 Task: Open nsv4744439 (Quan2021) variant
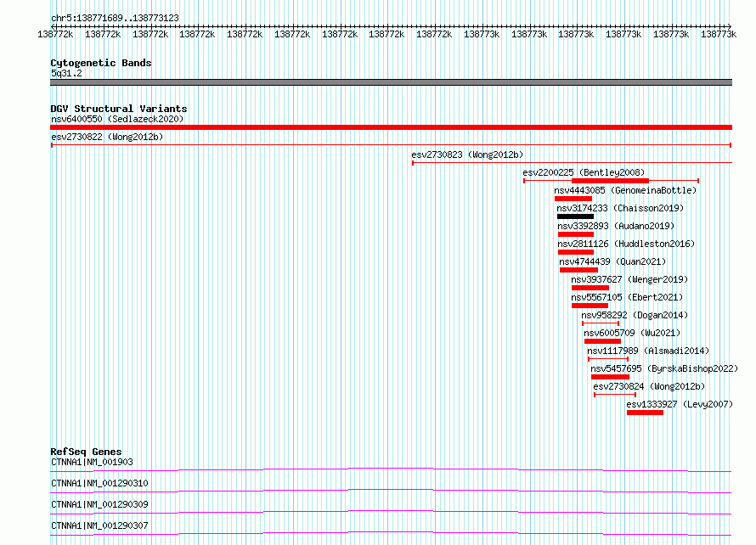pos(612,261)
